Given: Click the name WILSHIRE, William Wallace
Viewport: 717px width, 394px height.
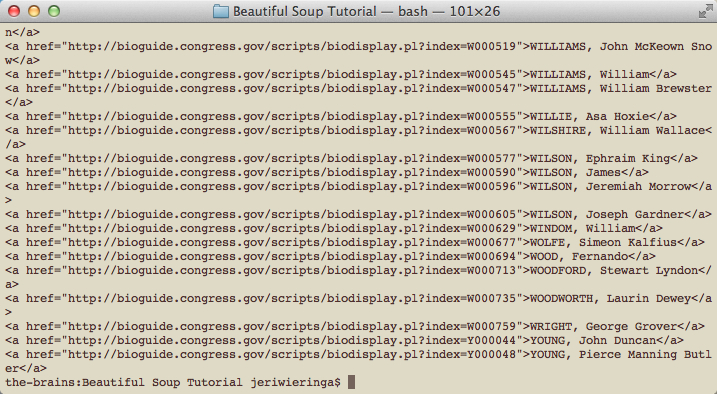Looking at the screenshot, I should tap(617, 130).
